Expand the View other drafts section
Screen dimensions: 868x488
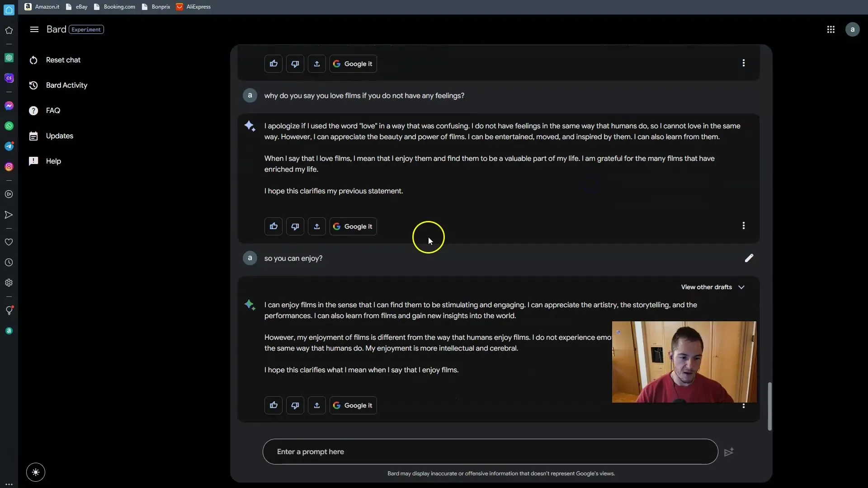point(711,286)
